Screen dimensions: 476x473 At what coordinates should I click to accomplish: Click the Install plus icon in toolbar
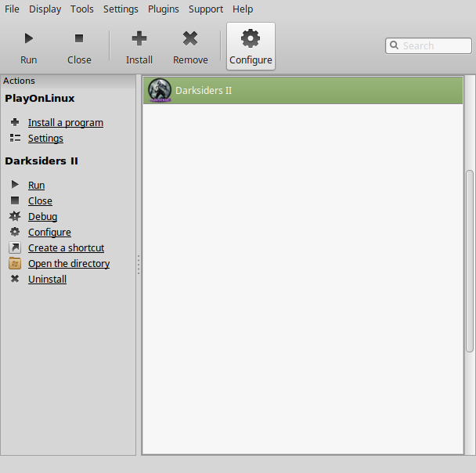(x=139, y=38)
